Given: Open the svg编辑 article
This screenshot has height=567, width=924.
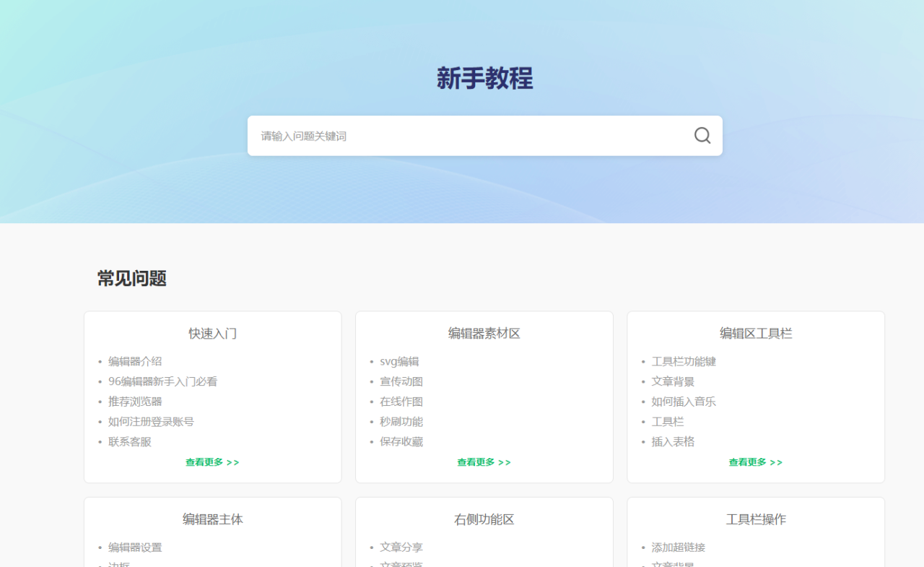Looking at the screenshot, I should (399, 361).
